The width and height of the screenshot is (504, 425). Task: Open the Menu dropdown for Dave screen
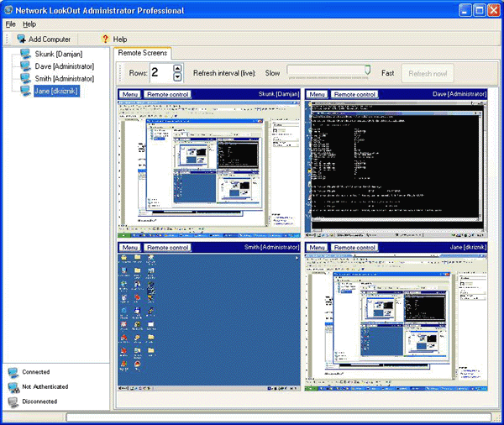(x=318, y=94)
